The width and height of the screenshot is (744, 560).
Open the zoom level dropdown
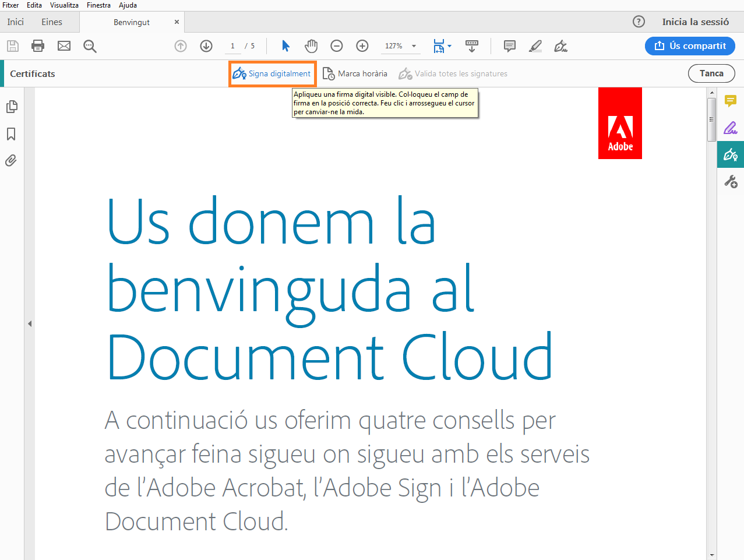click(414, 46)
